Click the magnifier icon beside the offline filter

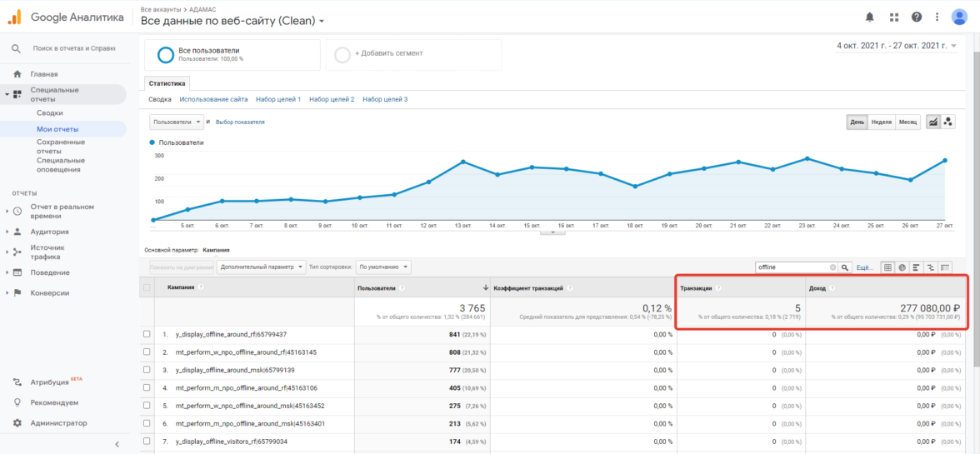[844, 267]
